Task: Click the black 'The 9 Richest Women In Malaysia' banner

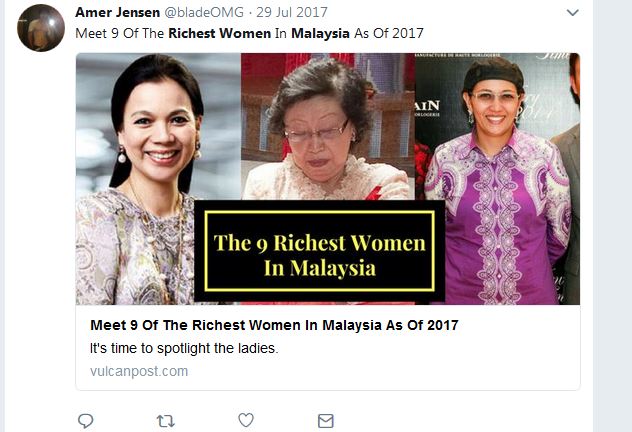Action: pos(320,251)
